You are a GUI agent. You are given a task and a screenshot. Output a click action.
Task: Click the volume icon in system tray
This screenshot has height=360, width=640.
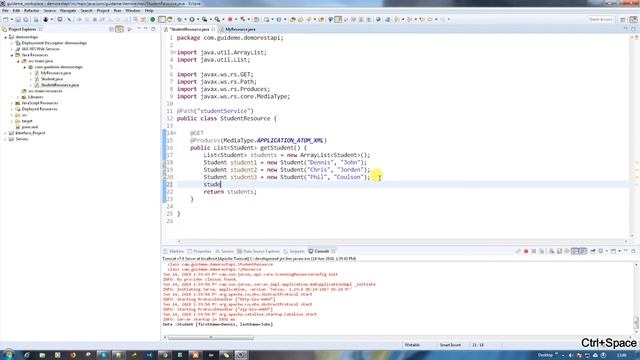click(571, 356)
